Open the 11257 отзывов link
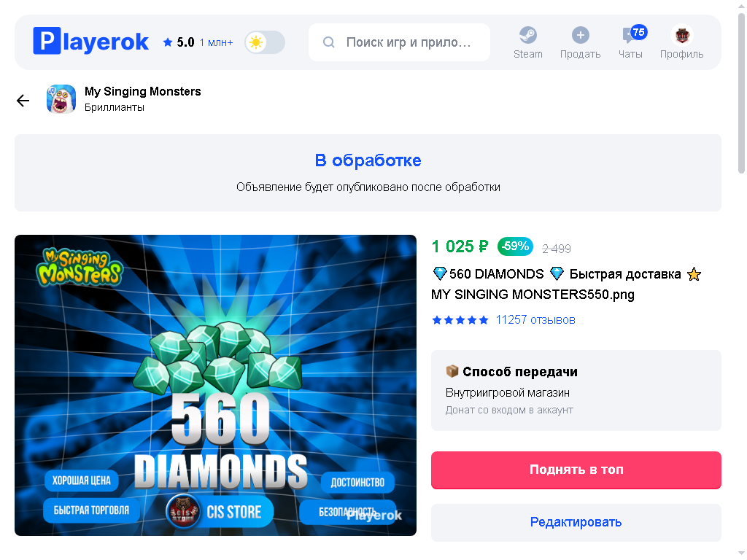 click(535, 320)
